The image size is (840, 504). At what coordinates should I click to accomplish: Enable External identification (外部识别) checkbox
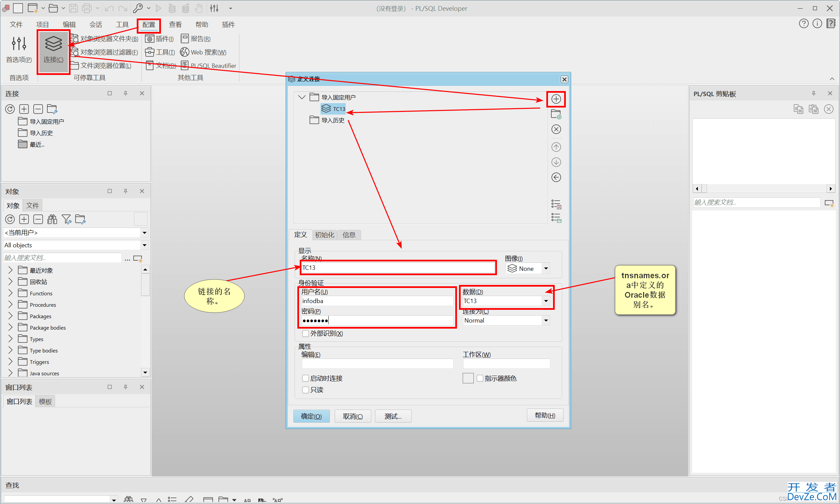[x=305, y=334]
